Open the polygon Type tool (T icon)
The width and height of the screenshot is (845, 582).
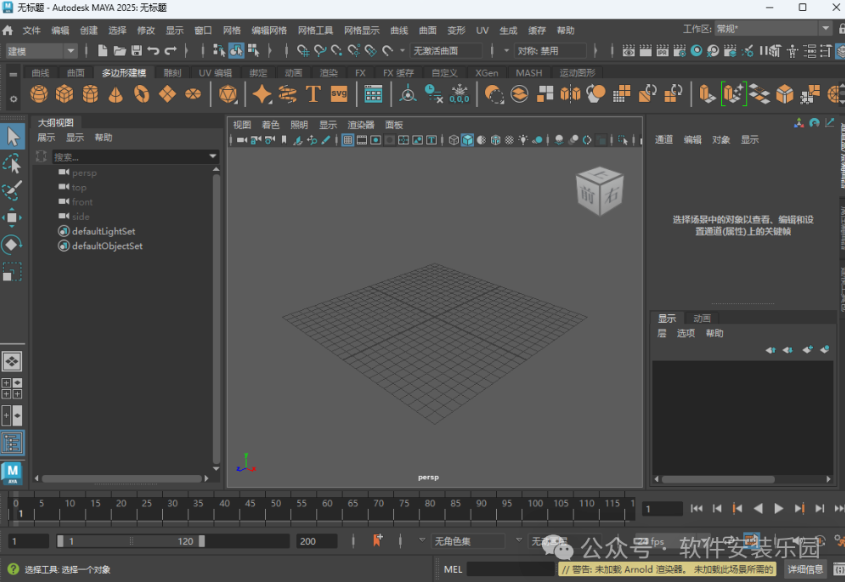click(313, 94)
